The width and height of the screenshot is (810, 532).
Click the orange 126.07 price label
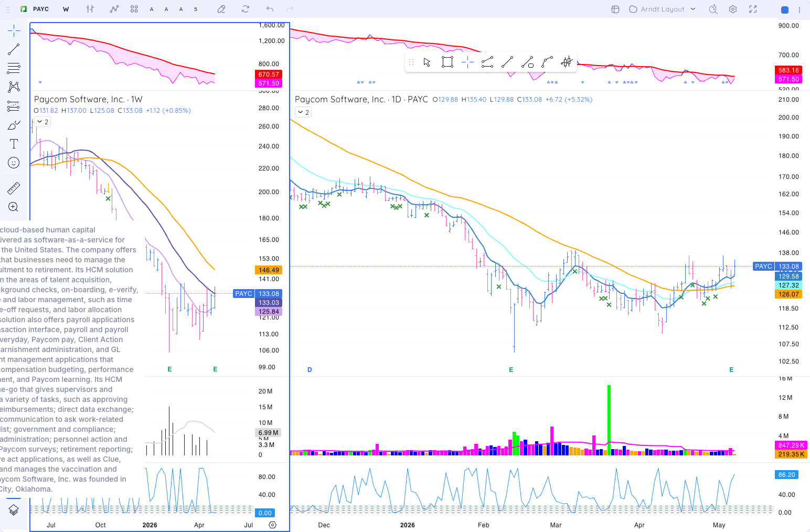tap(788, 294)
